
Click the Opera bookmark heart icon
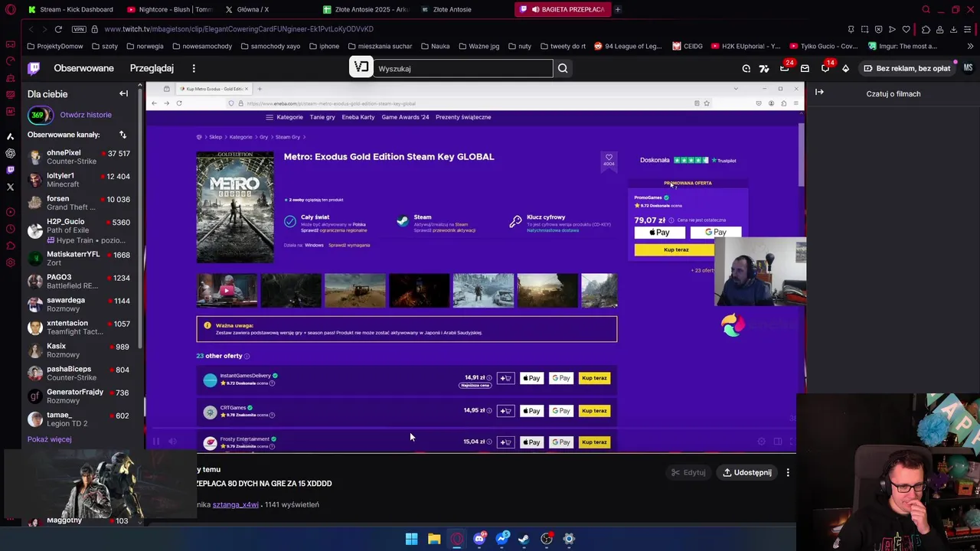[x=906, y=29]
